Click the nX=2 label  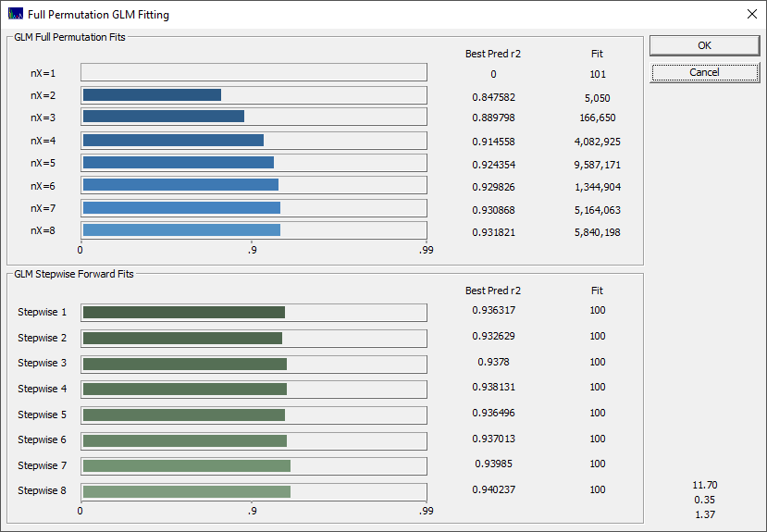[x=43, y=95]
